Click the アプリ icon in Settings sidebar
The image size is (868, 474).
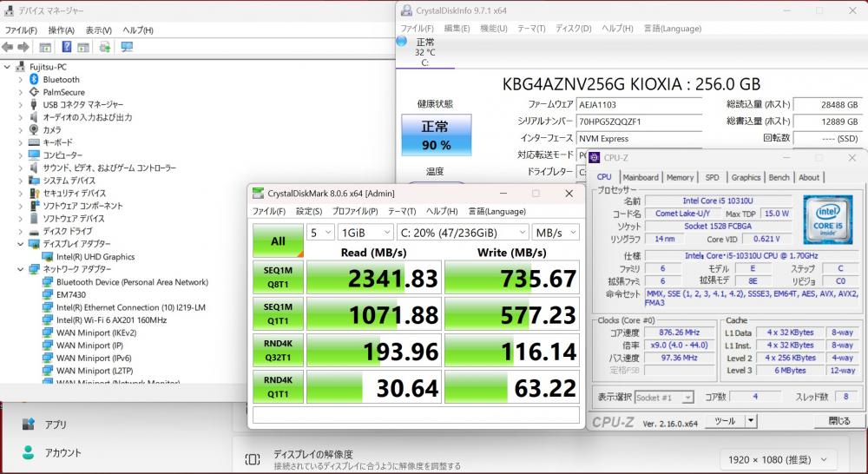(29, 425)
